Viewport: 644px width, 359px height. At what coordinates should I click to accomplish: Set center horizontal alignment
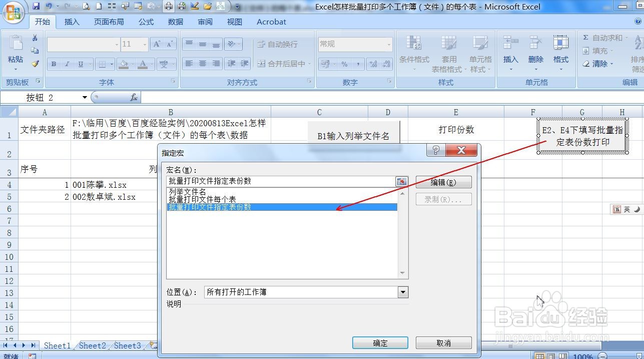point(203,64)
